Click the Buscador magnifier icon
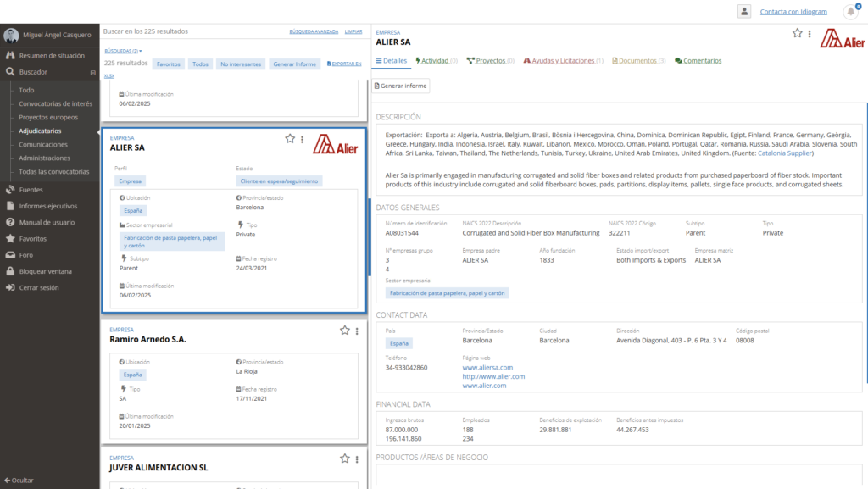868x489 pixels. 10,72
